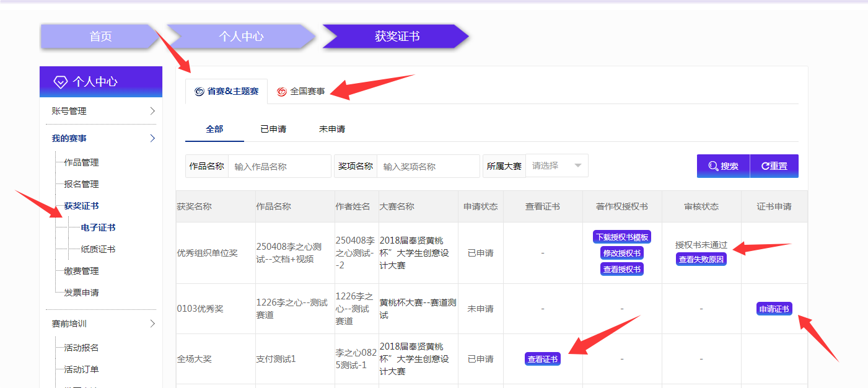Image resolution: width=868 pixels, height=388 pixels.
Task: Expand 赛前培训 chevron in sidebar
Action: (x=152, y=324)
